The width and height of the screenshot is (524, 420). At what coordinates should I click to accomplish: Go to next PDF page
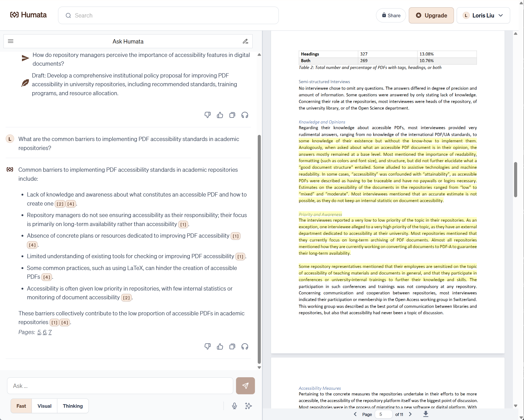coord(410,414)
